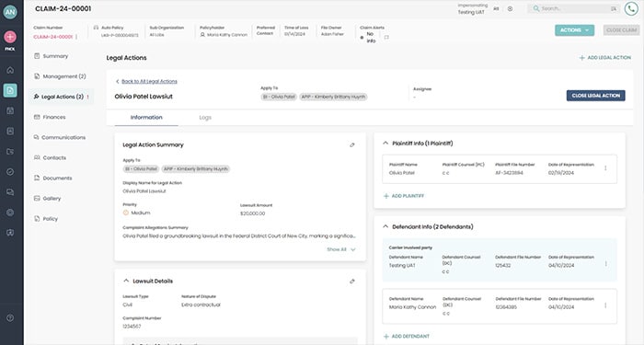Edit Lawsuit Details with pencil icon
644x345 pixels.
click(352, 282)
